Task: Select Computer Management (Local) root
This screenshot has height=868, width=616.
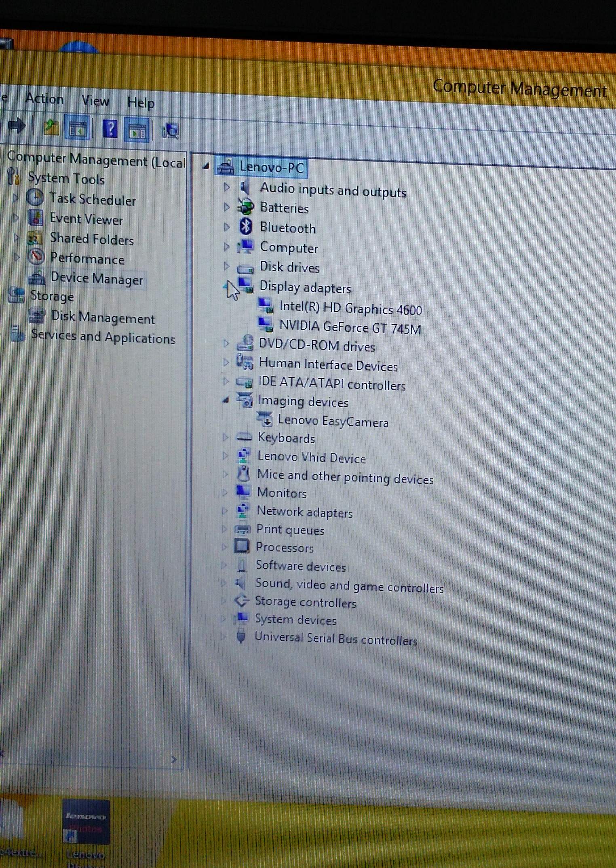Action: 96,160
